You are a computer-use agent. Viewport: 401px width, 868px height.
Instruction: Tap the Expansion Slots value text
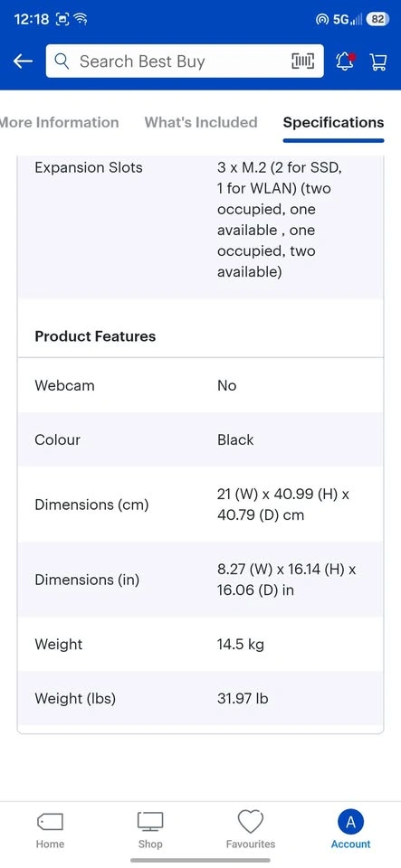click(x=274, y=220)
